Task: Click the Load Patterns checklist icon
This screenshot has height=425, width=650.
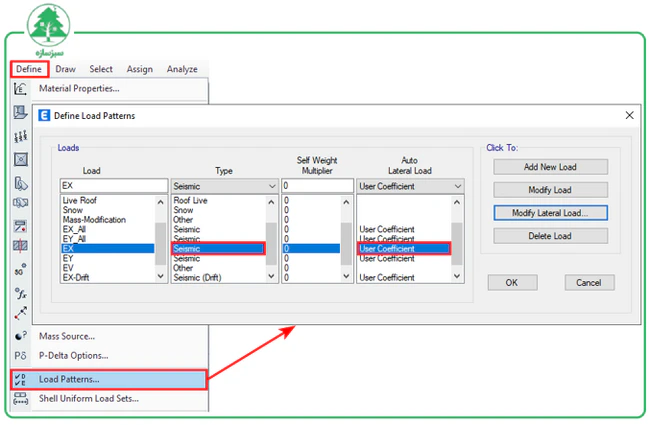Action: [20, 379]
